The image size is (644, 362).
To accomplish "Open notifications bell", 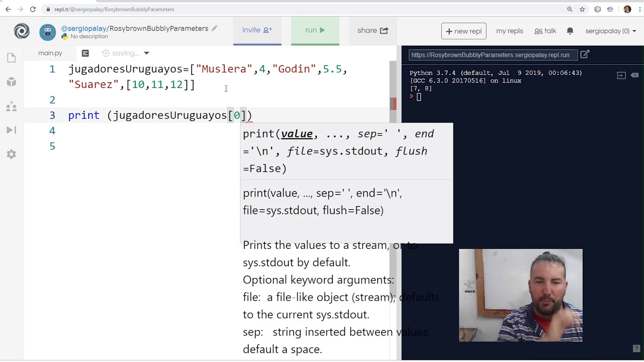I will pyautogui.click(x=570, y=31).
